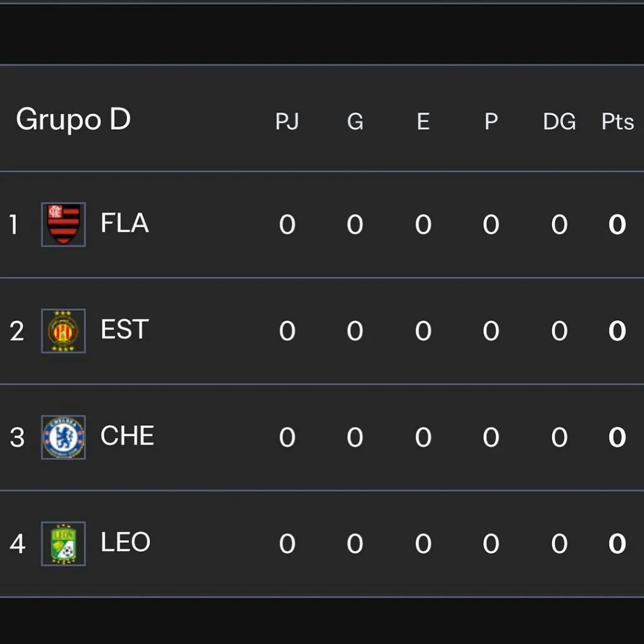Open the FLA team name link
The height and width of the screenshot is (644, 644).
click(x=125, y=224)
